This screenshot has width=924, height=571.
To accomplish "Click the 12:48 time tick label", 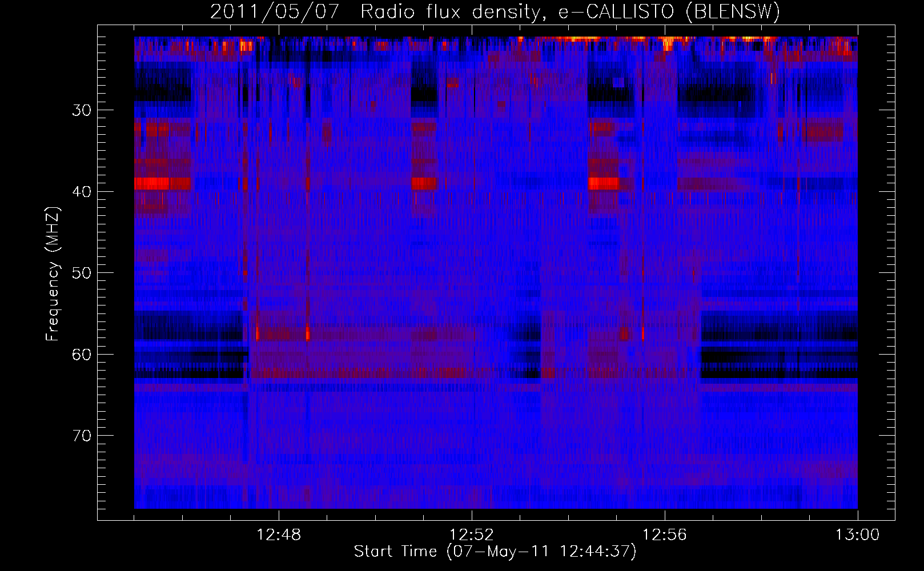I will 279,535.
